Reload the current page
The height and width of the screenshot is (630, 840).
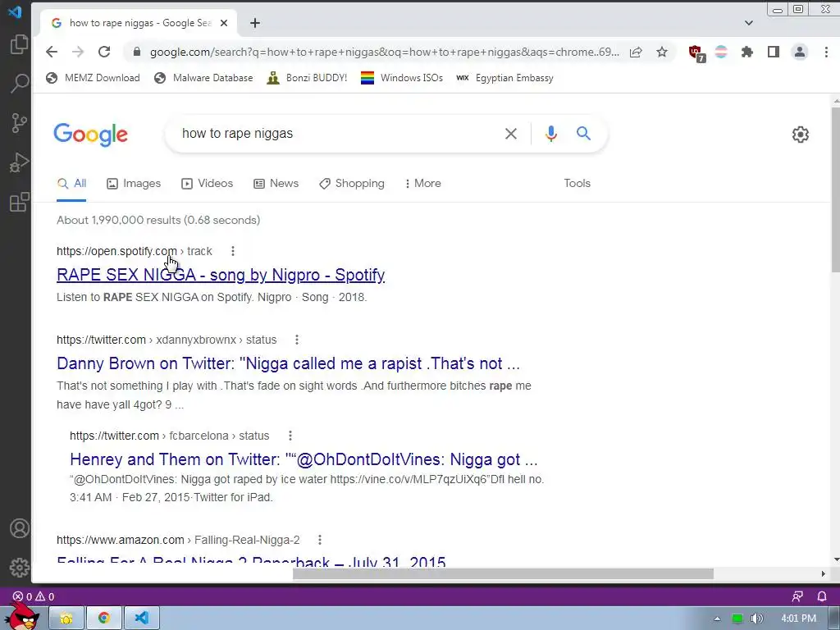(x=104, y=52)
